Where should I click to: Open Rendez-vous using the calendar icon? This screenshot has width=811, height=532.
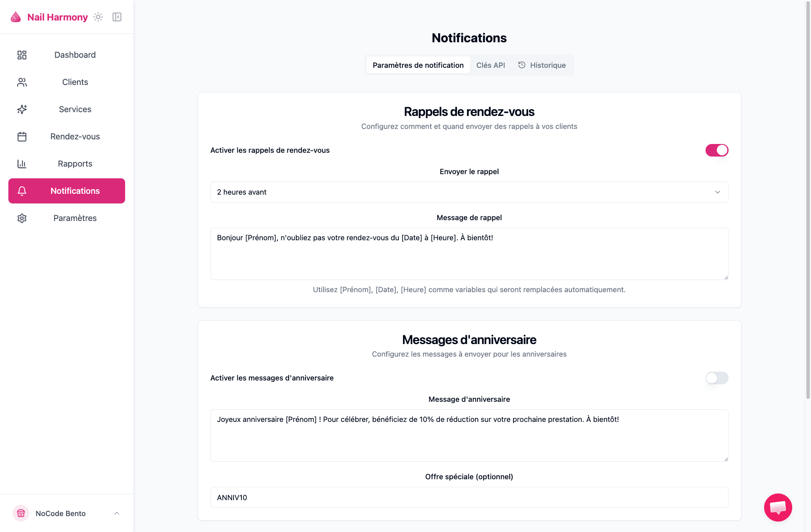point(22,136)
